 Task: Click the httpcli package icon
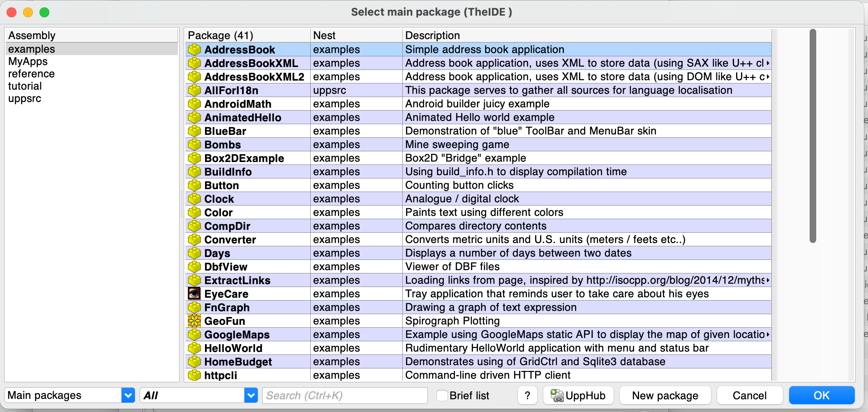tap(194, 375)
